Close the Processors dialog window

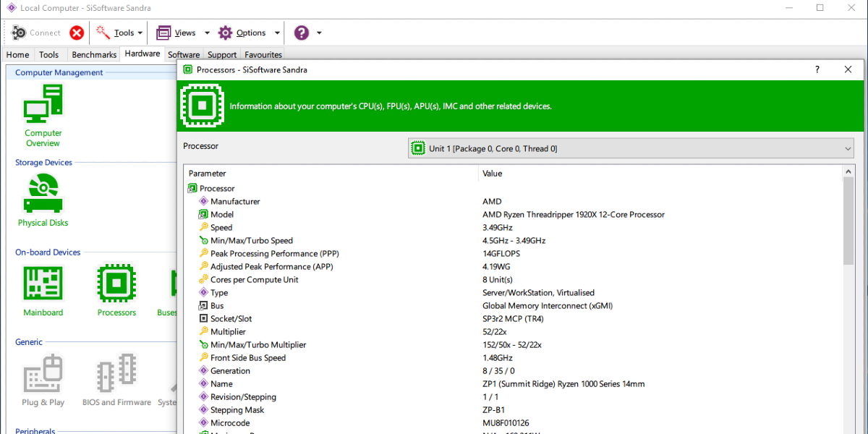click(848, 69)
